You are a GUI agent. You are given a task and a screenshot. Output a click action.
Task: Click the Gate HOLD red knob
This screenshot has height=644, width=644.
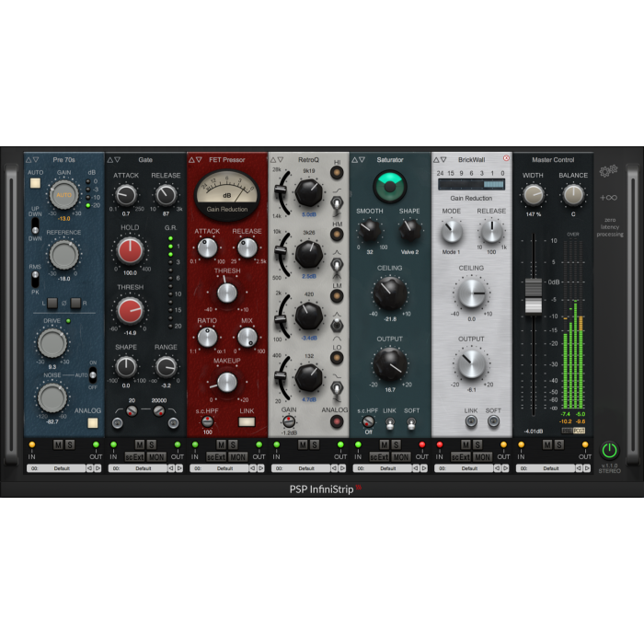(131, 250)
